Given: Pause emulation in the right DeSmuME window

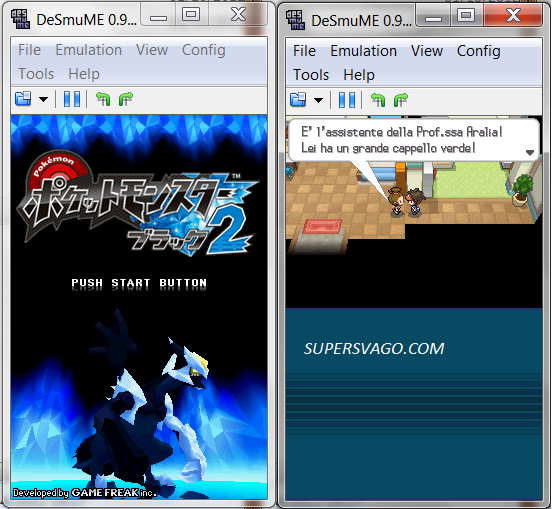Looking at the screenshot, I should 347,100.
